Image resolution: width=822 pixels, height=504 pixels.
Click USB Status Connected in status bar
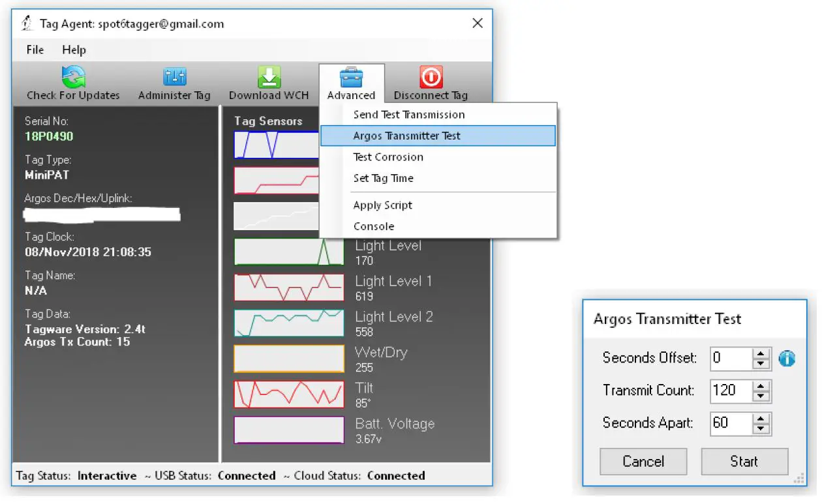215,476
